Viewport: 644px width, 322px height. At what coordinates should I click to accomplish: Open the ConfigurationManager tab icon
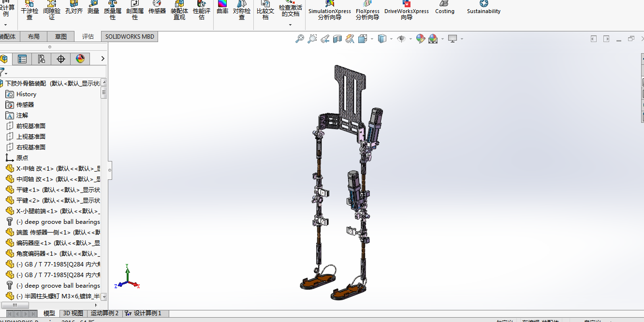[x=42, y=59]
